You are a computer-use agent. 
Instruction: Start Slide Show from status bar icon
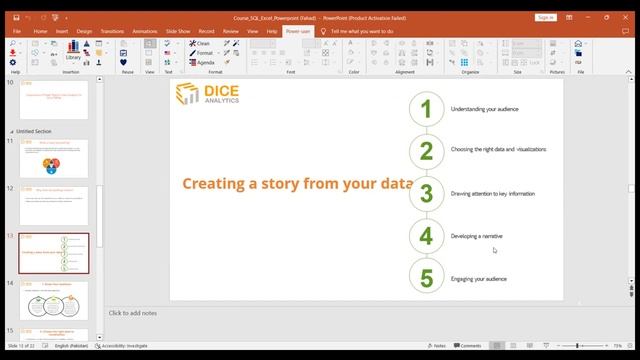(x=546, y=346)
